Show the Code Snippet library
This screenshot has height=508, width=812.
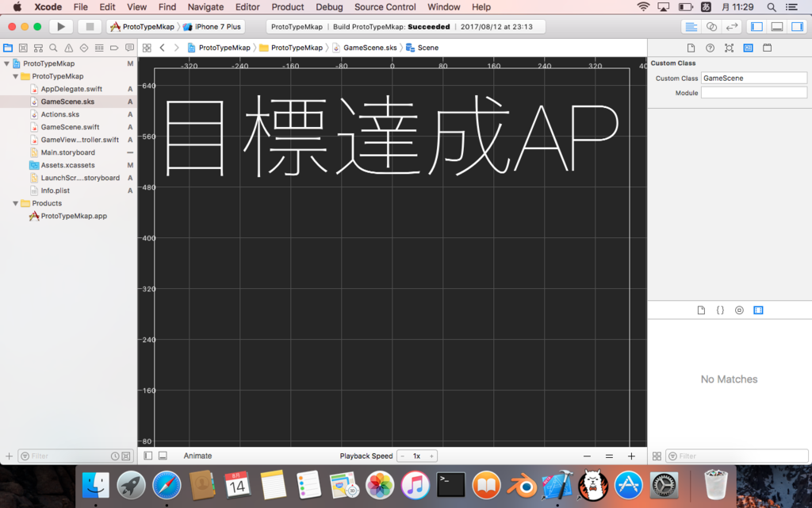[x=720, y=310]
